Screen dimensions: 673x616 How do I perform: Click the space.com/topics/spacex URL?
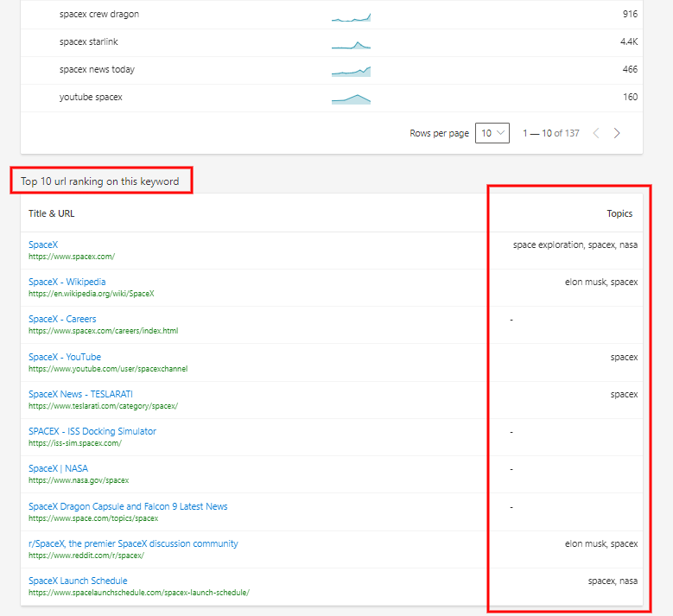[93, 518]
